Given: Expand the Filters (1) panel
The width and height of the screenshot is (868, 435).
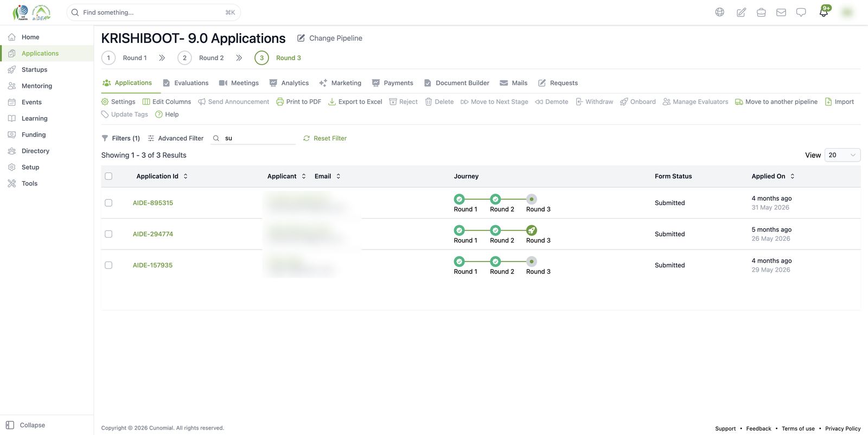Looking at the screenshot, I should click(121, 138).
